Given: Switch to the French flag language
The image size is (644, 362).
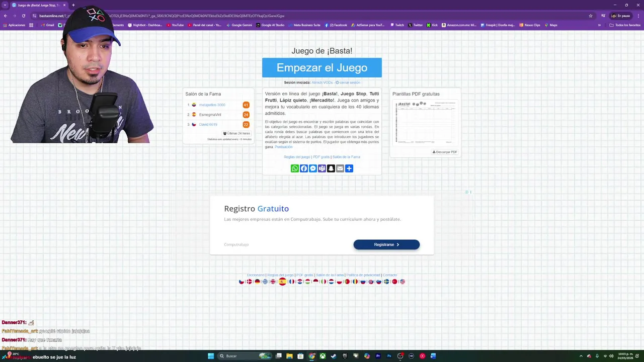Looking at the screenshot, I should pyautogui.click(x=292, y=282).
